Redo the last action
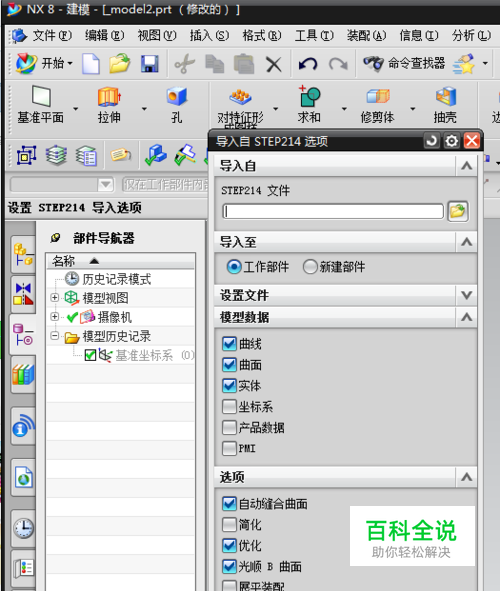 (x=338, y=64)
